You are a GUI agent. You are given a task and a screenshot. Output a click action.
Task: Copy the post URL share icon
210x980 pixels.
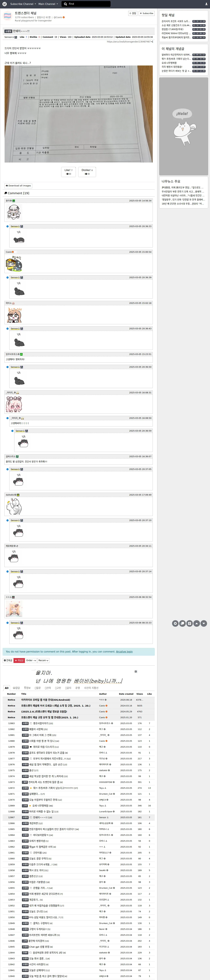[x=152, y=41]
